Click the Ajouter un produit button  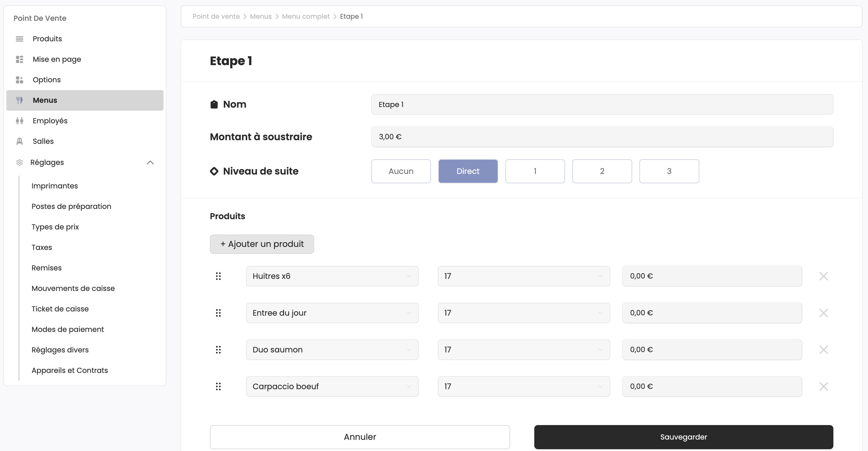tap(262, 244)
